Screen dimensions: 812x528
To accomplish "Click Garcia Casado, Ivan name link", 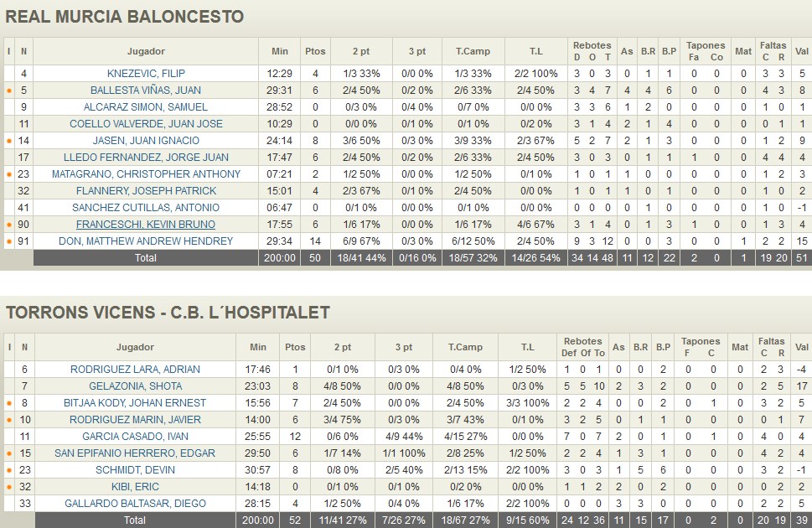I will coord(135,437).
